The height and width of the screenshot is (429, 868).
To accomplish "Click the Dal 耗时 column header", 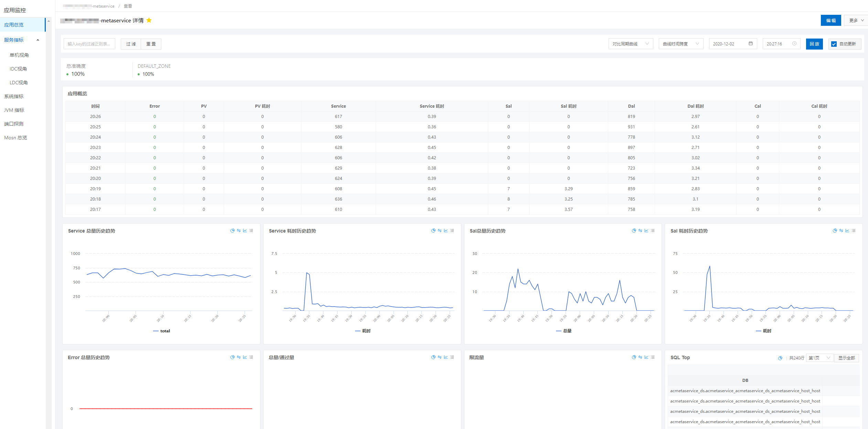I will (695, 106).
